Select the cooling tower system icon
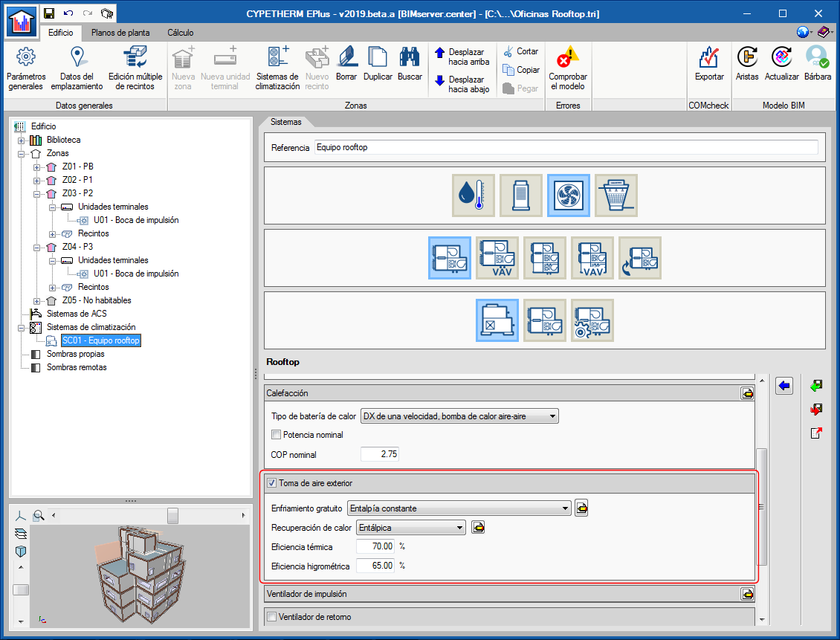The image size is (840, 640). pos(616,195)
